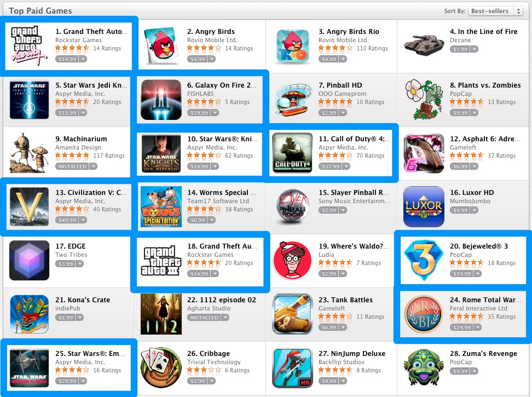Open the dropdown arrow beside Machinarium INSTALLED
This screenshot has height=397, width=532.
pyautogui.click(x=93, y=166)
